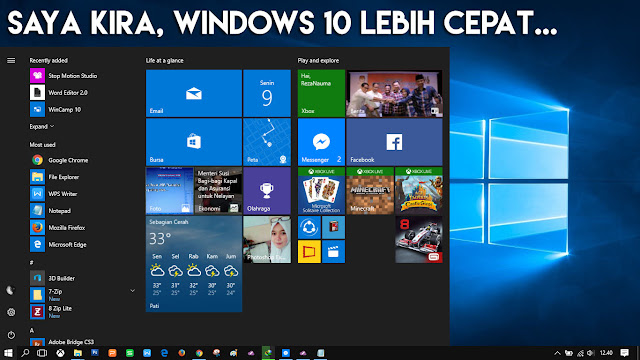Show hidden system tray icons
The width and height of the screenshot is (640, 360).
point(557,353)
